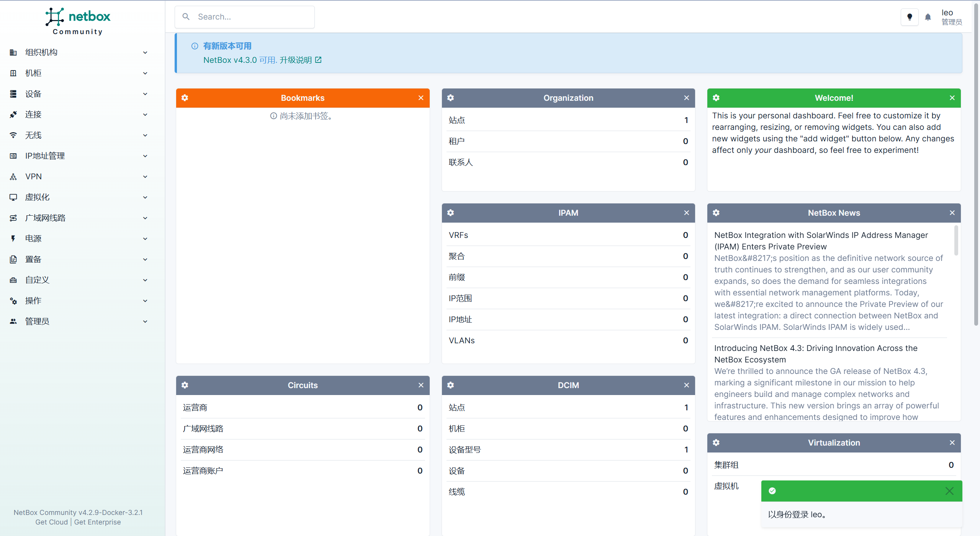Click the Circuits widget gear icon
Image resolution: width=980 pixels, height=536 pixels.
coord(185,385)
